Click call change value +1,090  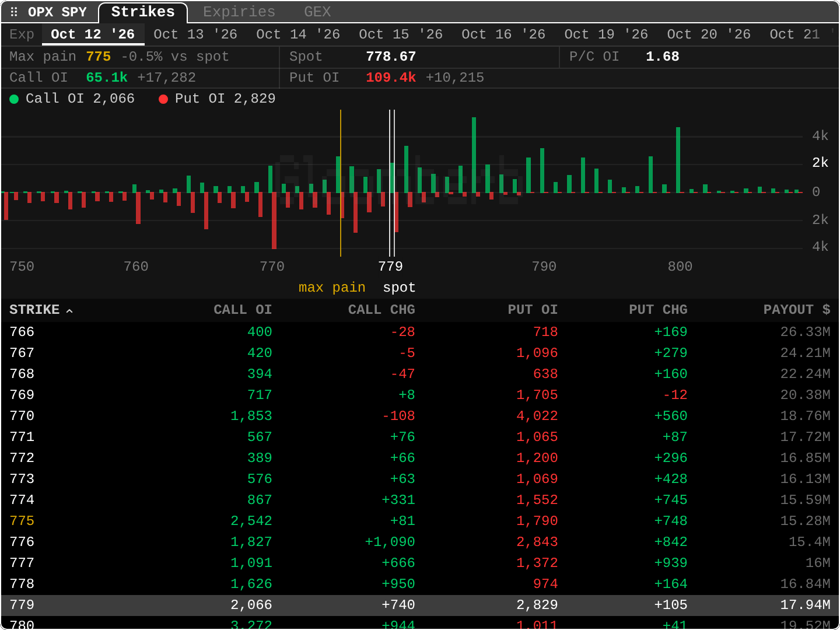pos(390,542)
